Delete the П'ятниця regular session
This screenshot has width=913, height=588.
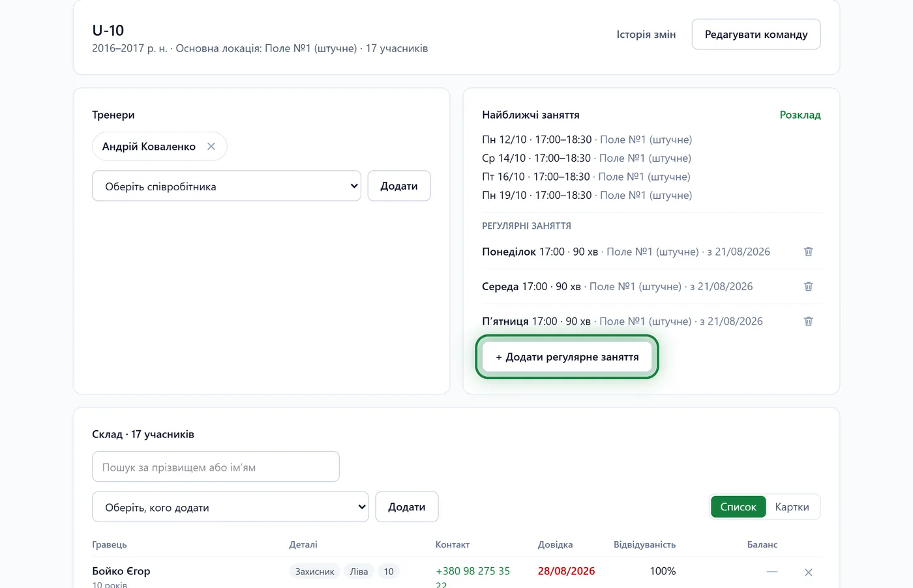[x=808, y=321]
